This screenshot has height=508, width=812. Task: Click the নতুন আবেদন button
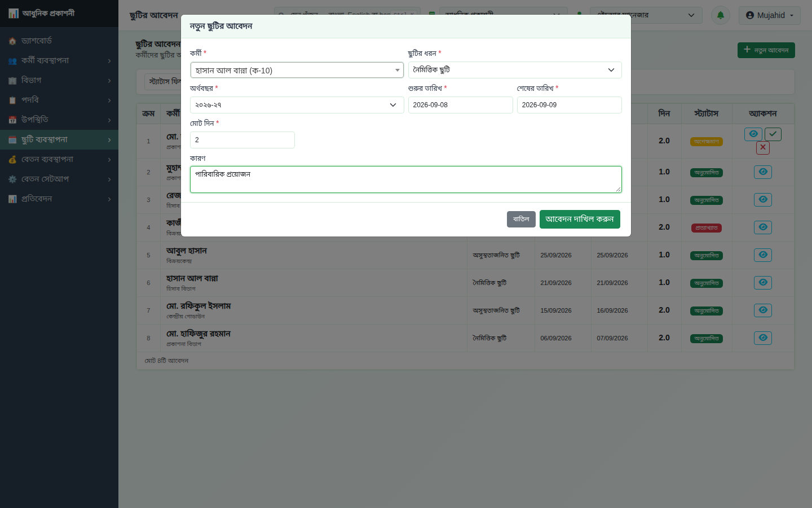[766, 50]
